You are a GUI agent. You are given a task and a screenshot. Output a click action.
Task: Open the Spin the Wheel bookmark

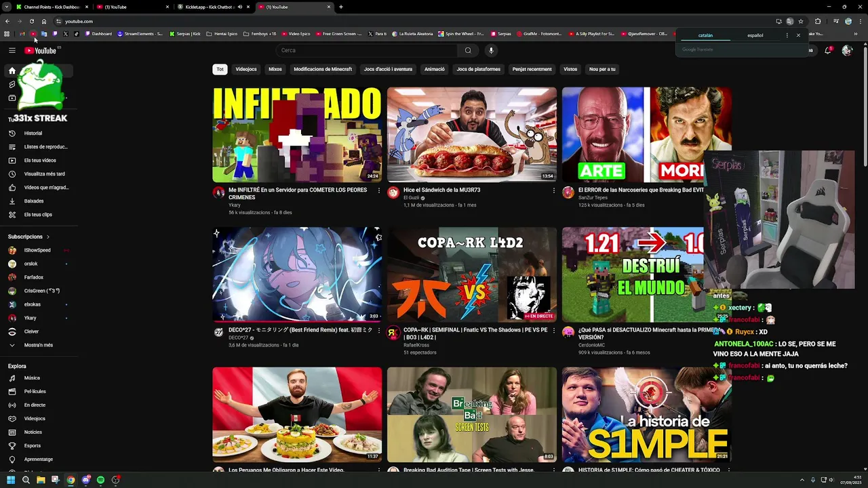click(460, 33)
